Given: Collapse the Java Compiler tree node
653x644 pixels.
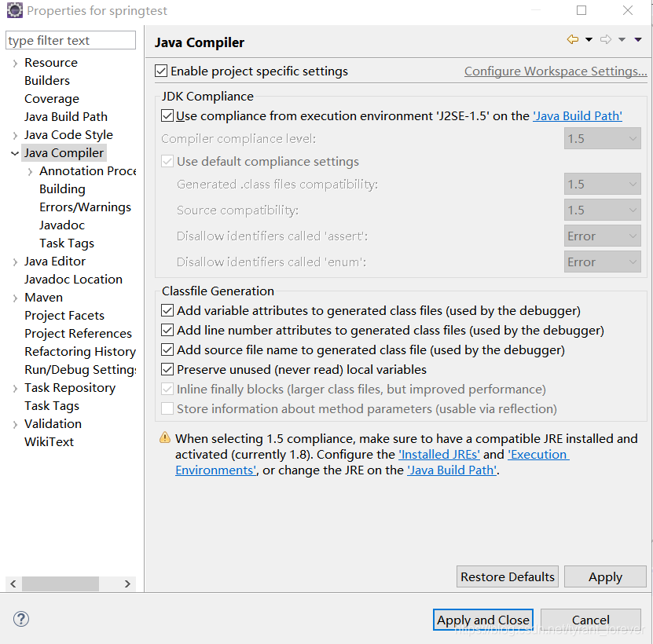Looking at the screenshot, I should pyautogui.click(x=15, y=153).
